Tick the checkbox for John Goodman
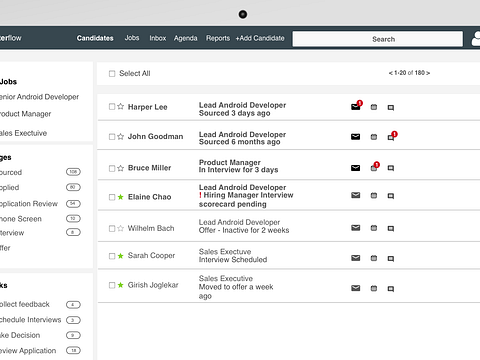480x360 pixels. click(112, 137)
